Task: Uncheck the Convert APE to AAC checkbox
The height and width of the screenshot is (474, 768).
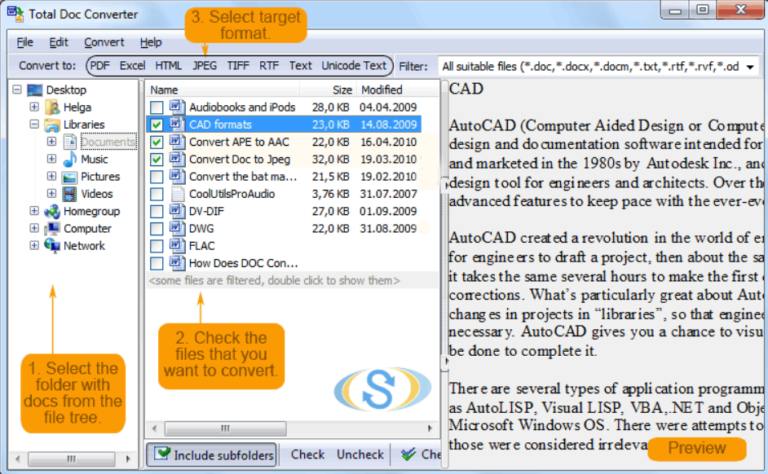Action: pos(157,142)
